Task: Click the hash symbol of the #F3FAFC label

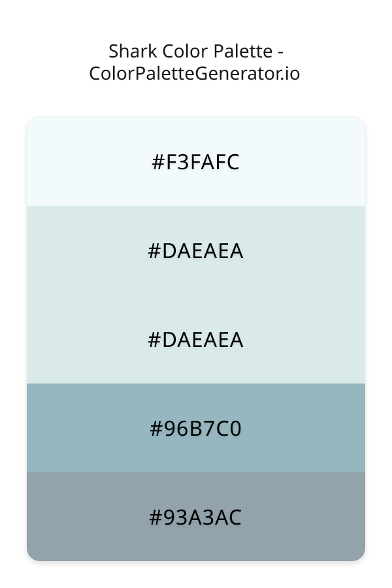Action: [157, 162]
